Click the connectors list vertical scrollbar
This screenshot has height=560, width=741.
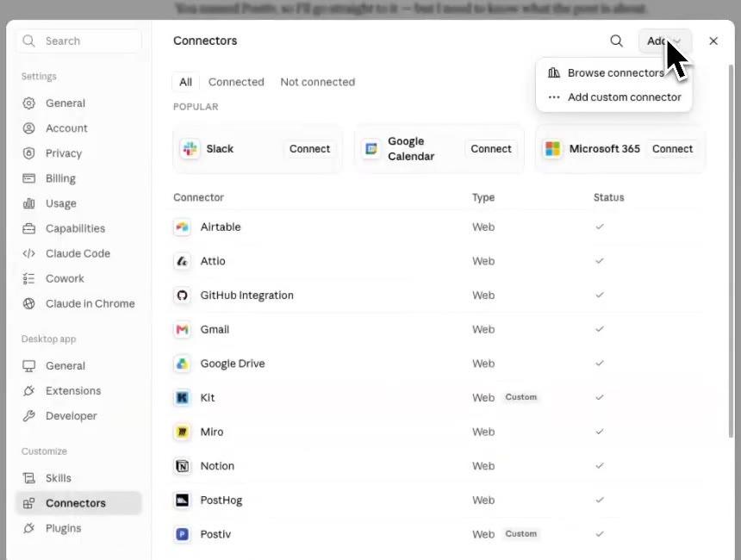click(731, 252)
